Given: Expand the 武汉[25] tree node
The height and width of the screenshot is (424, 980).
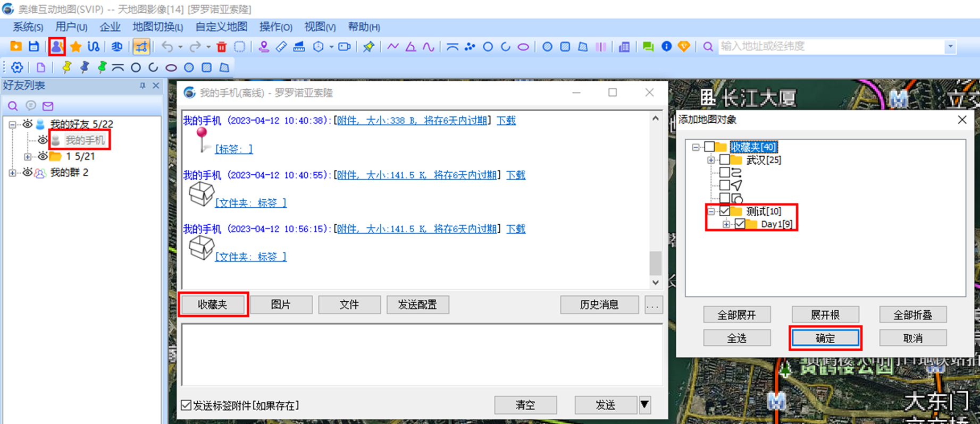Looking at the screenshot, I should click(711, 160).
